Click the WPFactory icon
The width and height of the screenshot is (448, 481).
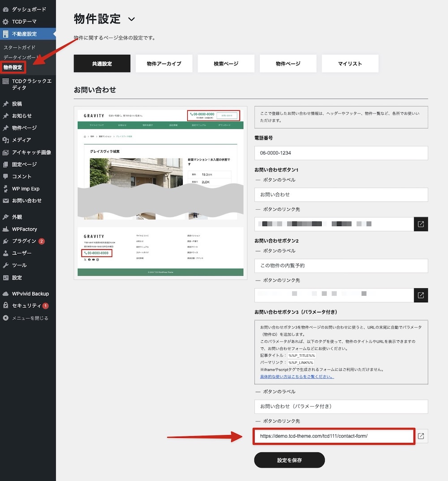click(5, 229)
